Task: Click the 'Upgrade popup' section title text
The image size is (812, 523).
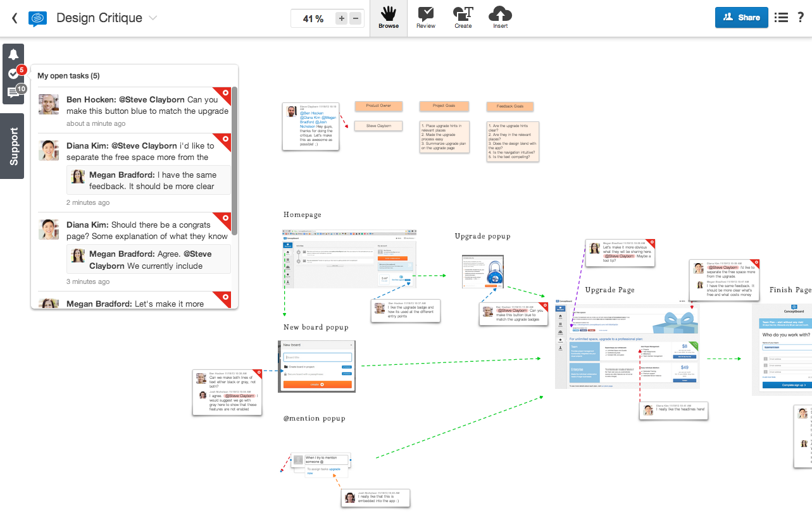Action: [x=482, y=237]
